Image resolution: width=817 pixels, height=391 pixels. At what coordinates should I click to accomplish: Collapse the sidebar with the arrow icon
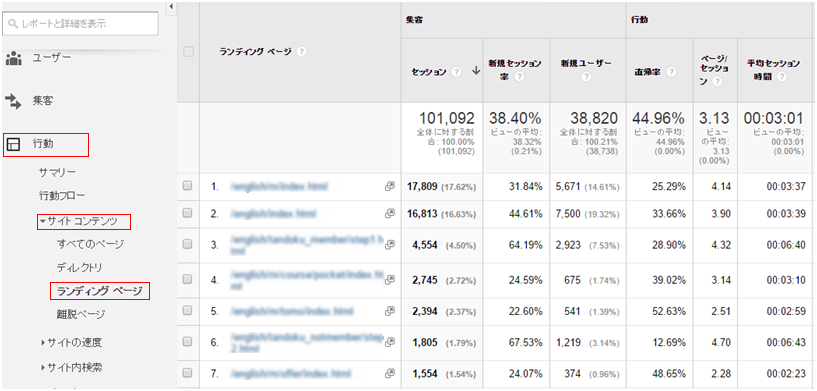point(171,6)
